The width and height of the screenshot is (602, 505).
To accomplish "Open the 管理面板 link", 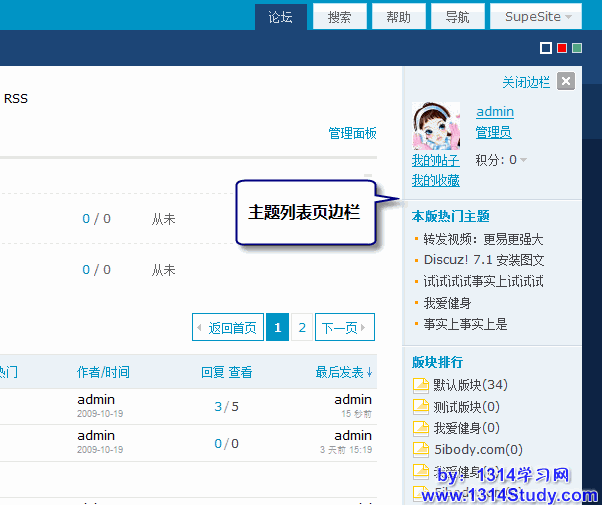I will [x=352, y=133].
